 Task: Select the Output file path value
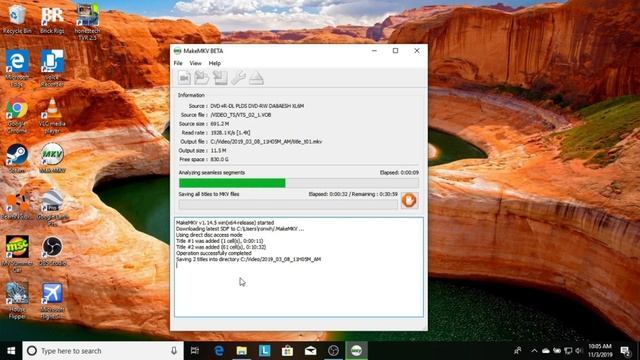[266, 142]
